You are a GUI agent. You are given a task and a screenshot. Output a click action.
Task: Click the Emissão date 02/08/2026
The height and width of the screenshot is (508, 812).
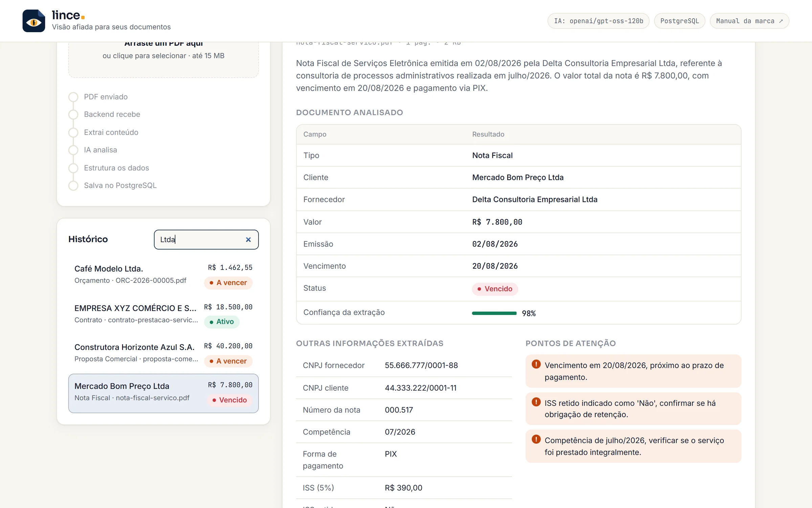(495, 244)
